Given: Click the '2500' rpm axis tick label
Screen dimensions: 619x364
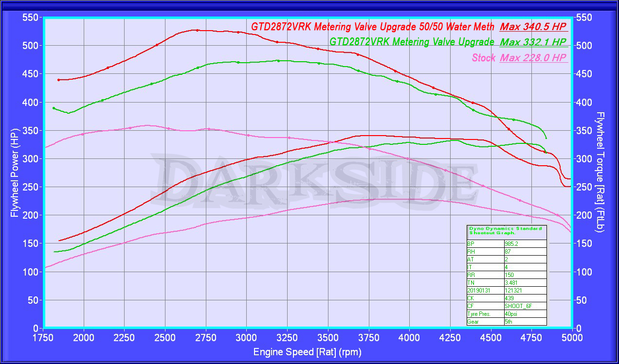Looking at the screenshot, I should click(x=165, y=338).
